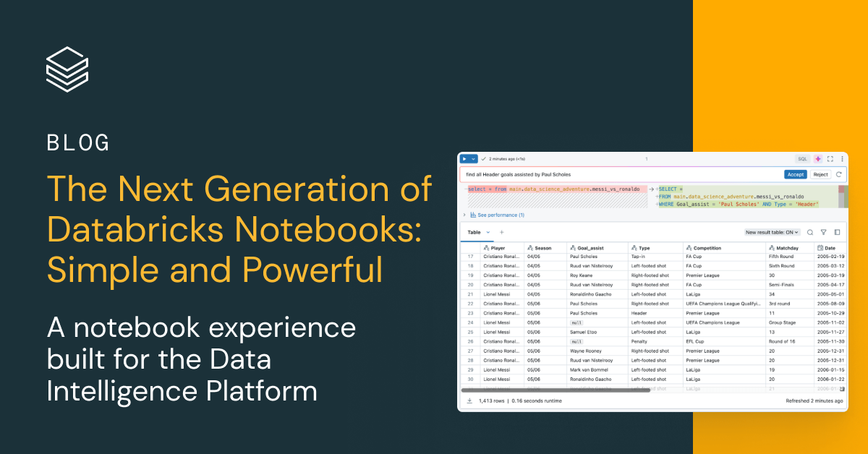Expand the cell to fullscreen

click(830, 158)
